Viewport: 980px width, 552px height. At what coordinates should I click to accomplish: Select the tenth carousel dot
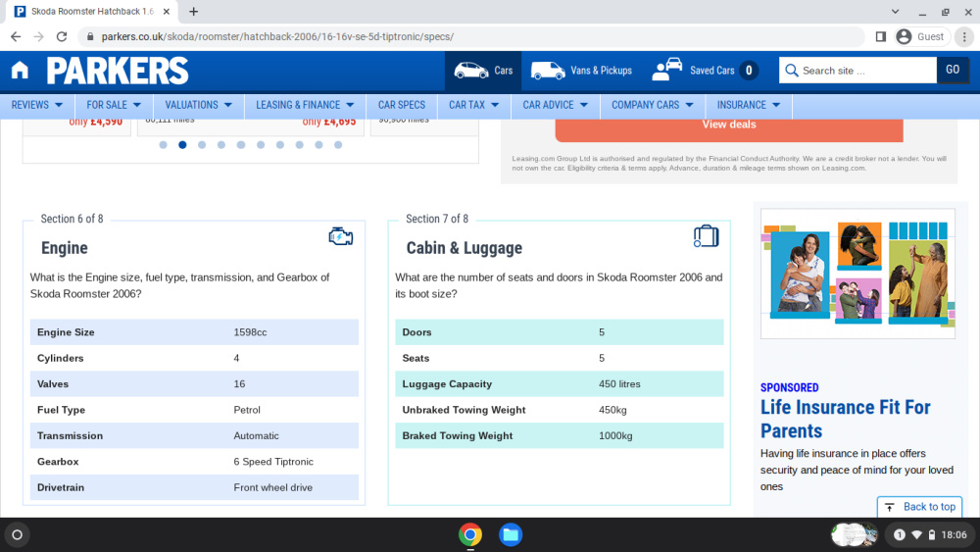click(338, 145)
